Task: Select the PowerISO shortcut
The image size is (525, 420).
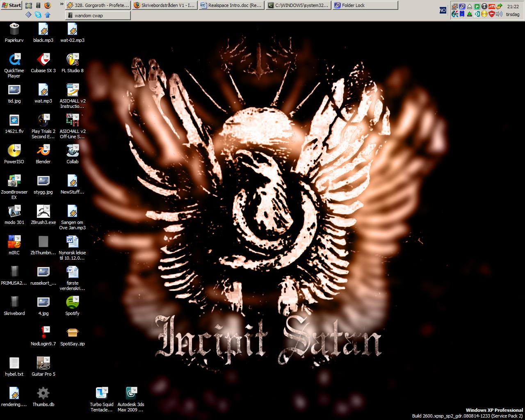Action: [14, 154]
